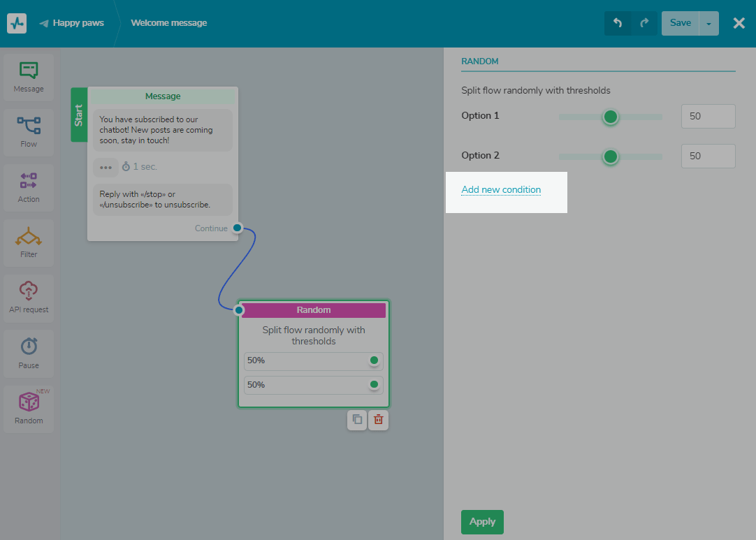Duplicate the Random block with the copy icon

pos(357,420)
